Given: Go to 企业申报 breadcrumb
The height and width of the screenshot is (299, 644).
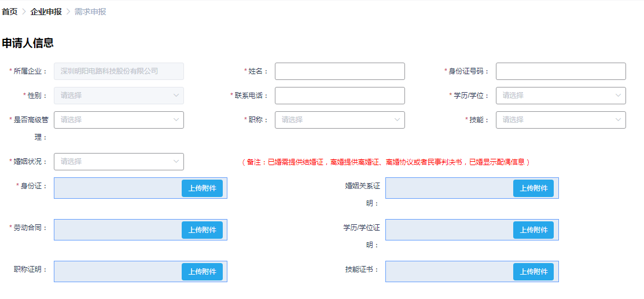Looking at the screenshot, I should [46, 12].
